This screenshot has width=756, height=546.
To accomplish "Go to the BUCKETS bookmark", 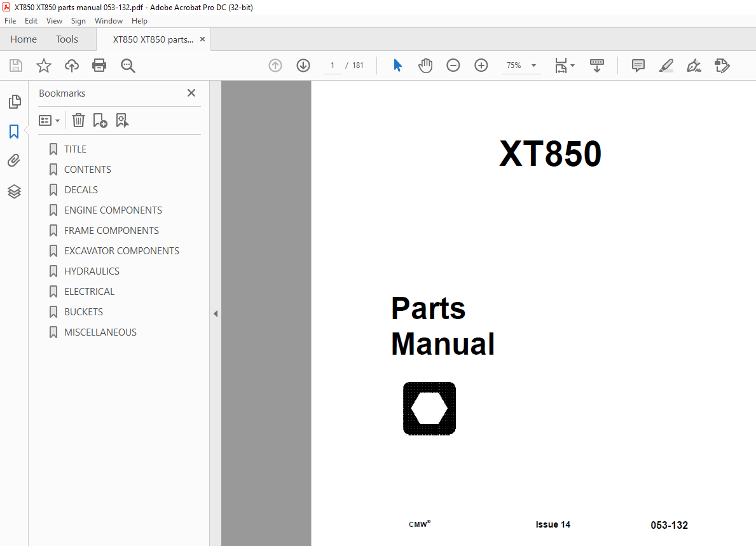I will 83,312.
